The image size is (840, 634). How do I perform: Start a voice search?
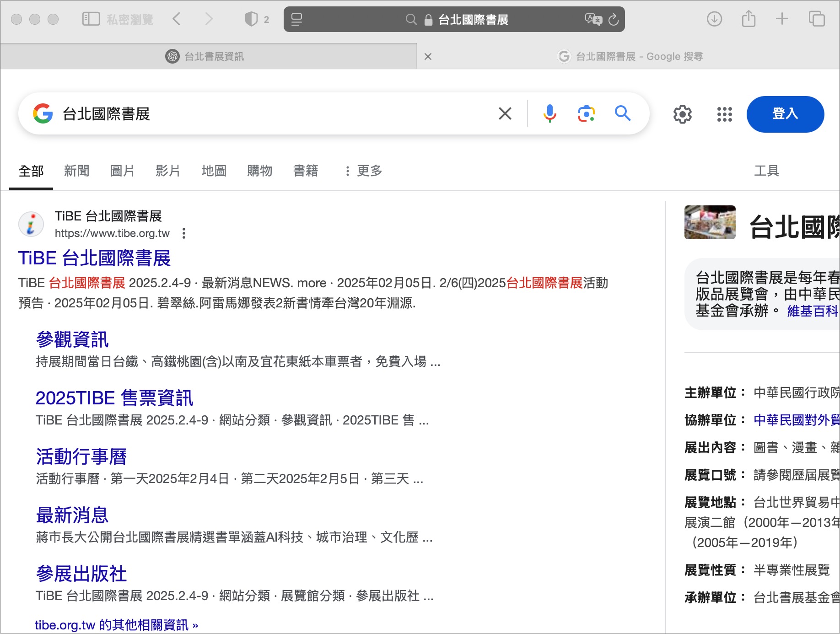[x=549, y=113]
